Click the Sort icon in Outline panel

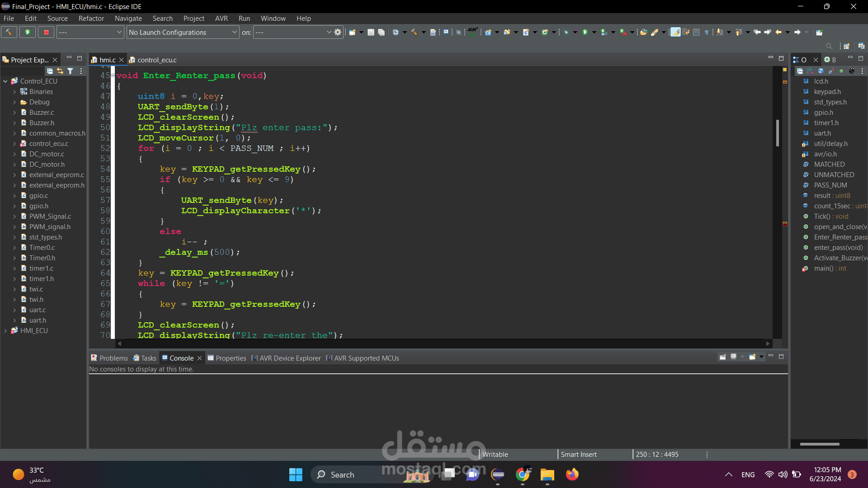[x=810, y=71]
